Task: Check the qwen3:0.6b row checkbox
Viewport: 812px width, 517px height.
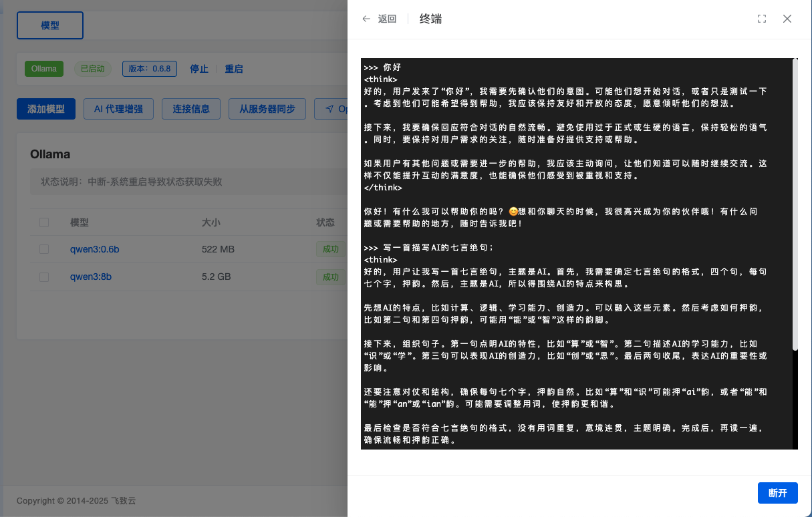Action: (x=44, y=249)
